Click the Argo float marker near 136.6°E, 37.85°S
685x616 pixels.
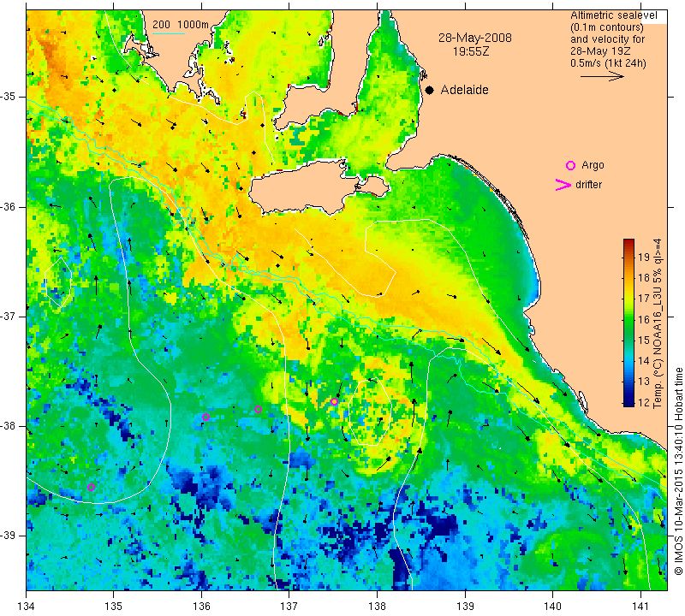coord(259,410)
